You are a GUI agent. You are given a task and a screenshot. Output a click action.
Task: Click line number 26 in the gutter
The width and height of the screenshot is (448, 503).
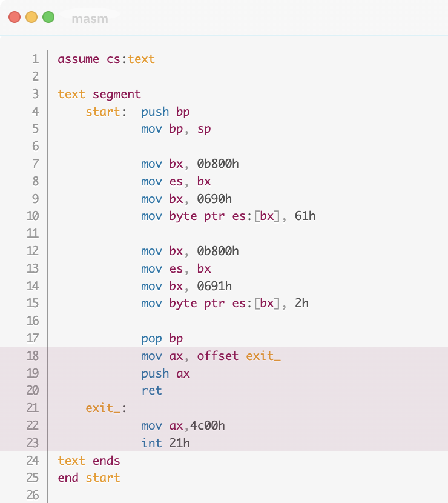point(33,496)
